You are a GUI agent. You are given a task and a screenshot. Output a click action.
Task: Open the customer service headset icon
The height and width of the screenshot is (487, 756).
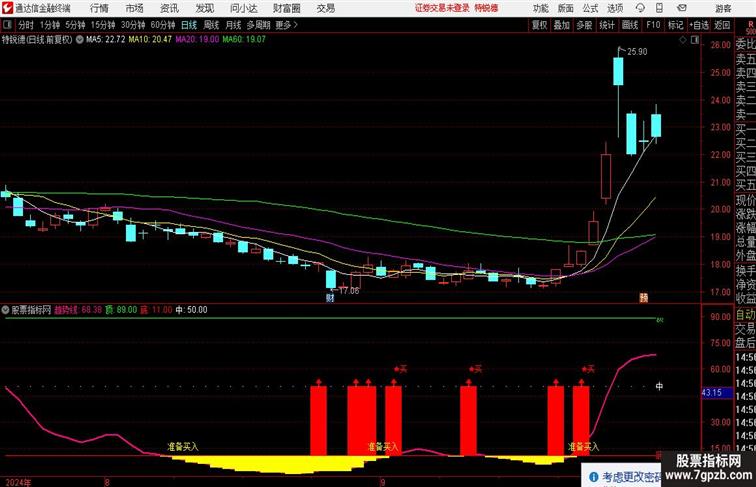[x=640, y=8]
